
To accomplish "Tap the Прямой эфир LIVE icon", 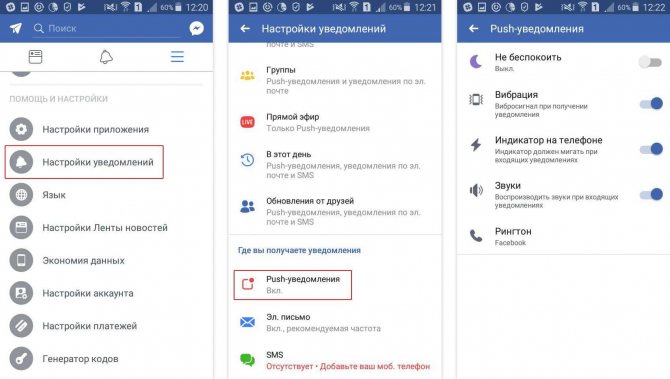I will point(247,122).
